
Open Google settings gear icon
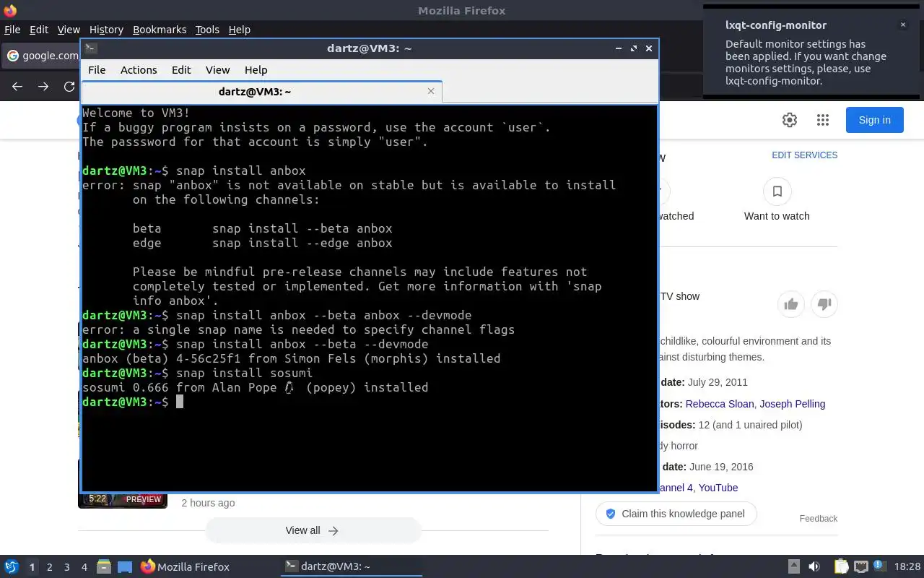point(790,120)
